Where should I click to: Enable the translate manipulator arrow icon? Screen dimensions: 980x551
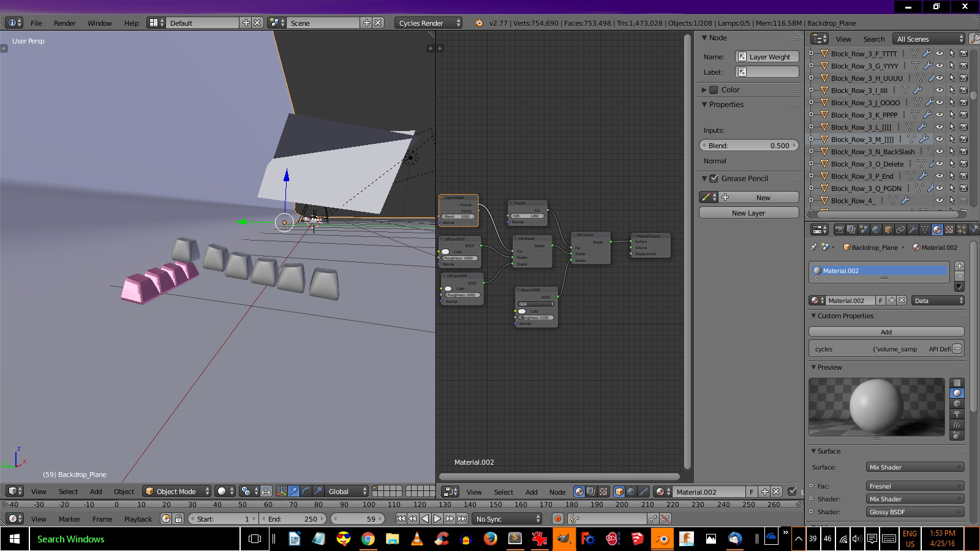click(x=293, y=492)
